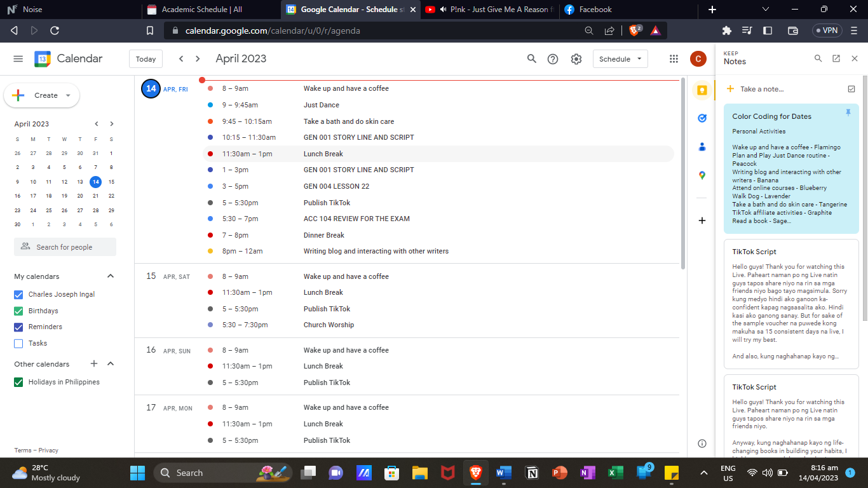Search calendar events with magnifier icon
This screenshot has height=488, width=868.
[x=532, y=58]
